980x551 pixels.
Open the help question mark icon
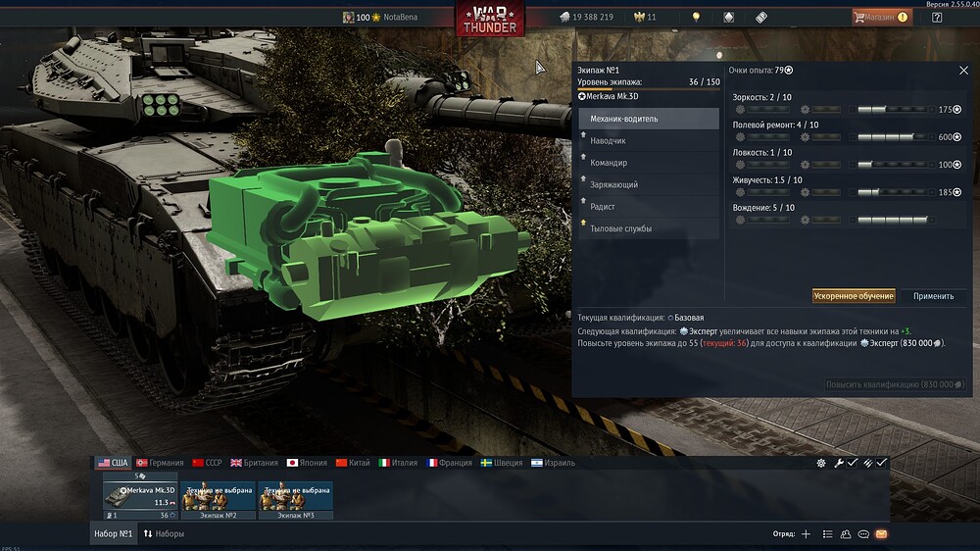937,18
